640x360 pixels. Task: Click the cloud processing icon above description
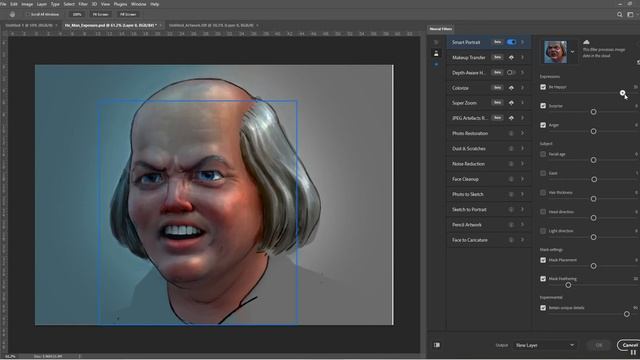[586, 42]
